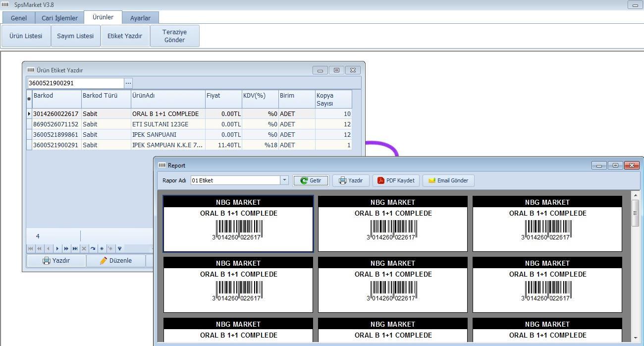Go to previous record in grid navigator

coord(48,248)
